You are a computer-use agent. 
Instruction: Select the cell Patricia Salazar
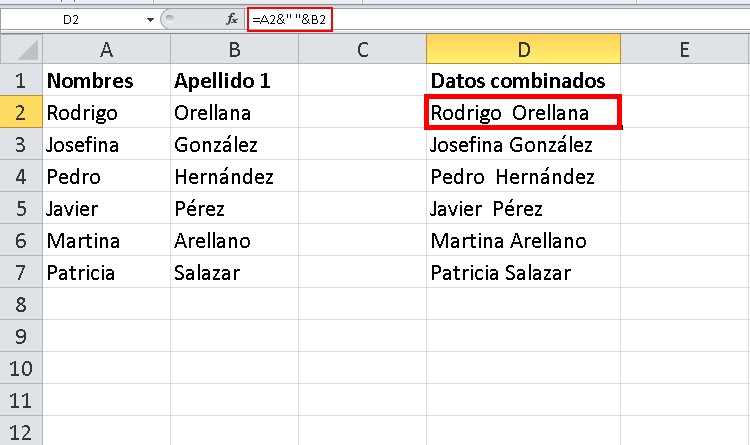tap(523, 273)
